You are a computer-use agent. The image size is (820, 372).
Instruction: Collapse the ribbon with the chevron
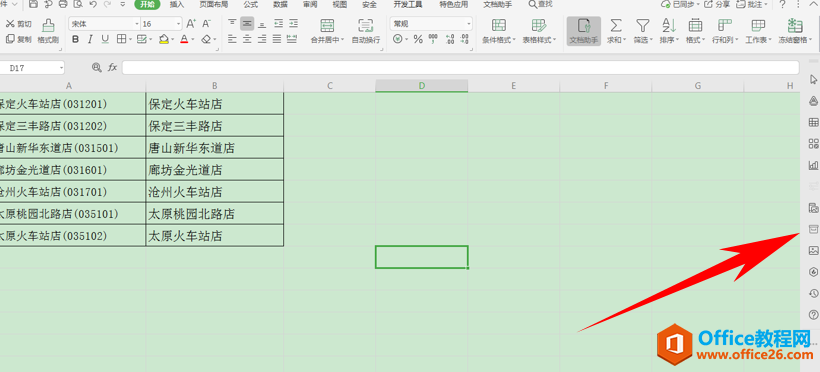(x=813, y=5)
